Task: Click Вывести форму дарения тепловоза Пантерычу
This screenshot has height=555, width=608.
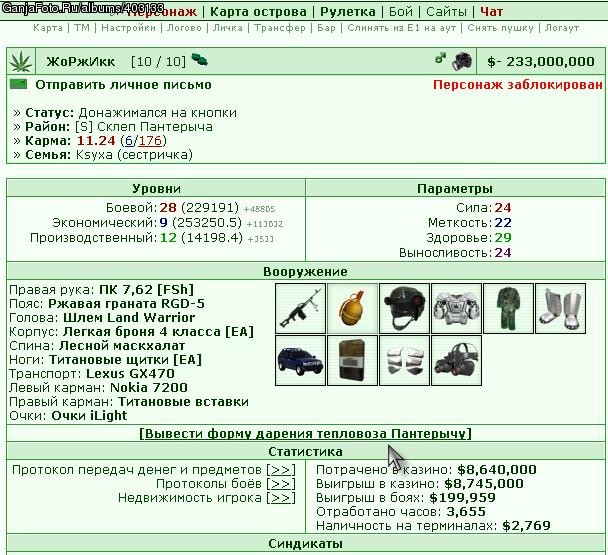Action: 305,433
